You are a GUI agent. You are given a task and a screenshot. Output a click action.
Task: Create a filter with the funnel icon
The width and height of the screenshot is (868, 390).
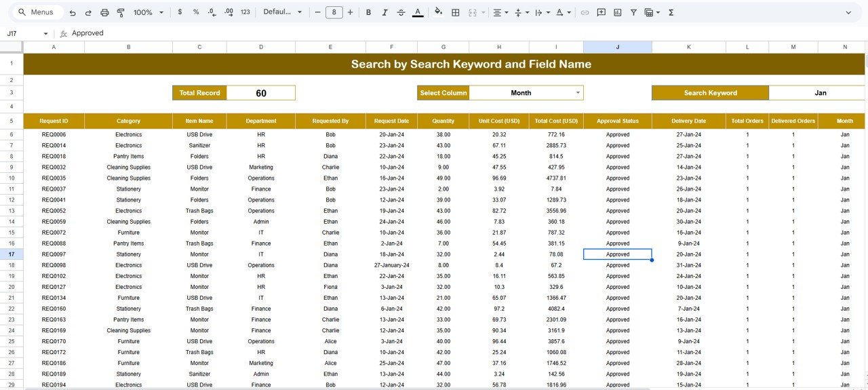pos(633,12)
